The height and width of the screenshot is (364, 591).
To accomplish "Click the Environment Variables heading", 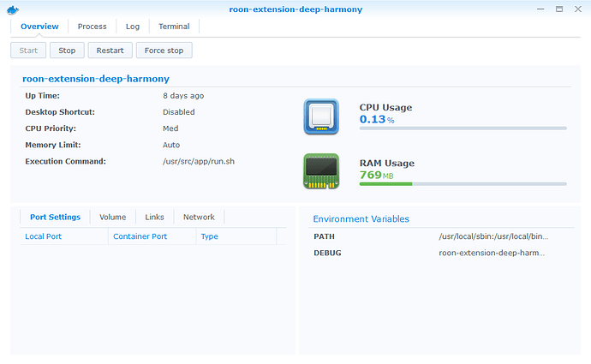I will pyautogui.click(x=361, y=219).
